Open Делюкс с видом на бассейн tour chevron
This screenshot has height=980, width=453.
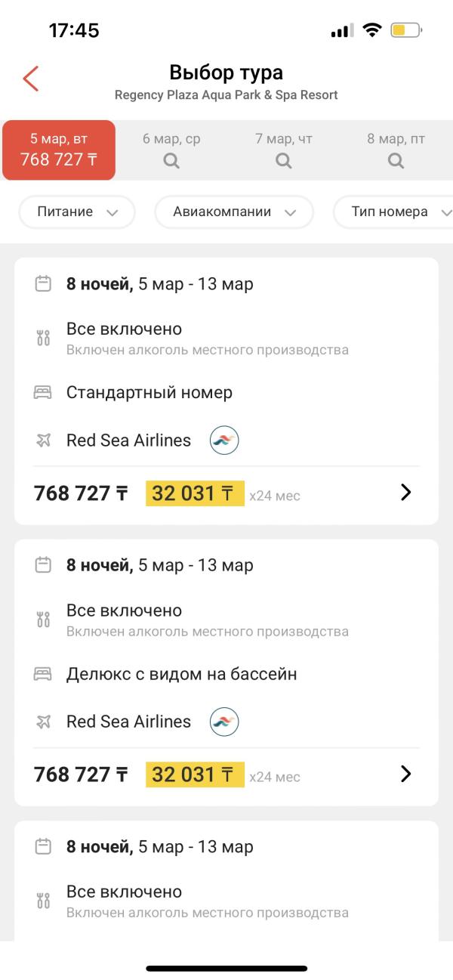point(405,774)
